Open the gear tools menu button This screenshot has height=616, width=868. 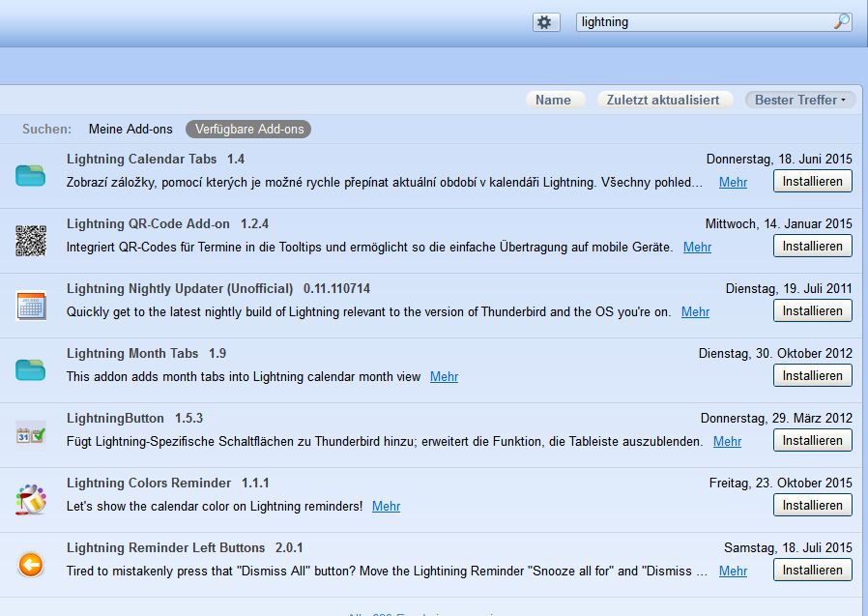tap(546, 22)
